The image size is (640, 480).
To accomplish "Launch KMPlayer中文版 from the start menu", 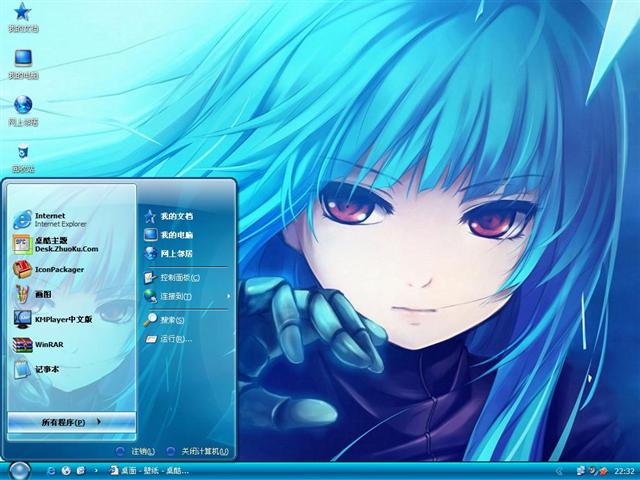I will [x=52, y=319].
